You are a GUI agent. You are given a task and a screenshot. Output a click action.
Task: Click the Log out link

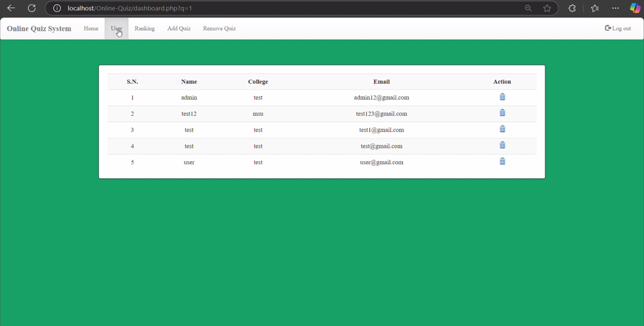618,28
